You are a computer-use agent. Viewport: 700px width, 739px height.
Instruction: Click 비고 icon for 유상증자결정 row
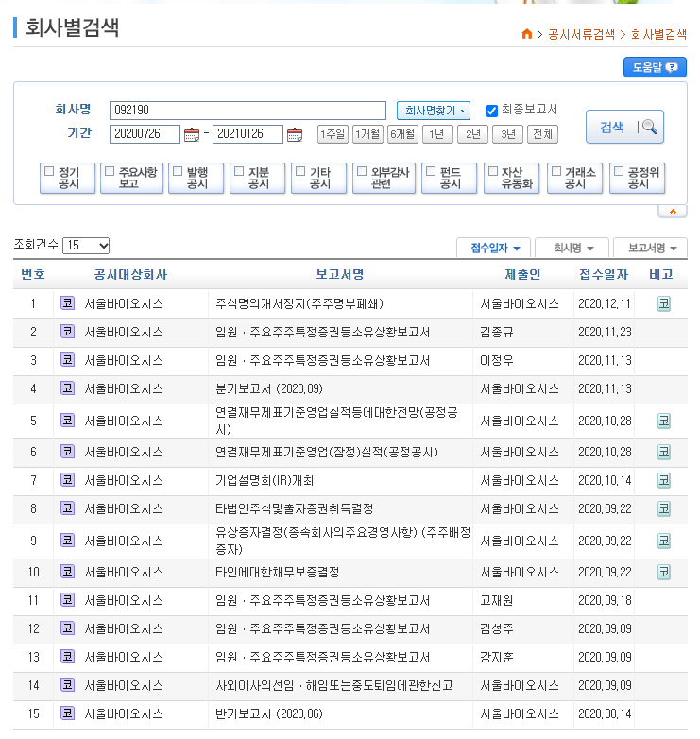point(664,541)
